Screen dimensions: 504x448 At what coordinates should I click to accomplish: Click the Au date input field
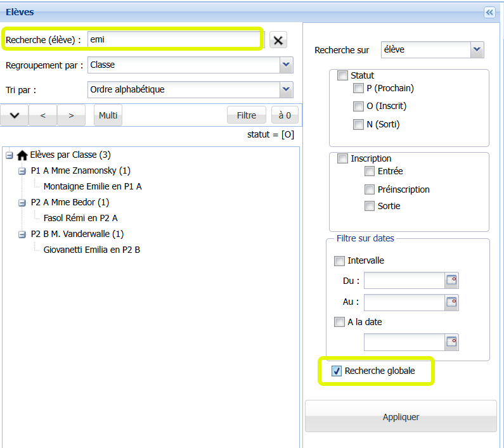tap(404, 302)
